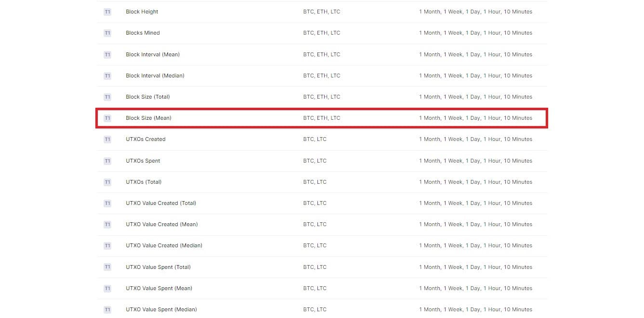The width and height of the screenshot is (644, 318).
Task: Select UTXO Value Spent (Total) row
Action: 158,267
